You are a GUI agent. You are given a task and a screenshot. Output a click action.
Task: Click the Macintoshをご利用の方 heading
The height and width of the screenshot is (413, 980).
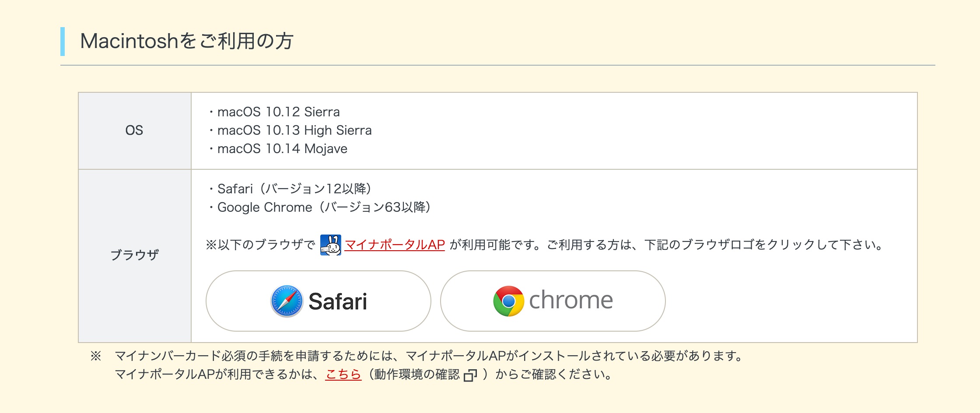coord(187,41)
